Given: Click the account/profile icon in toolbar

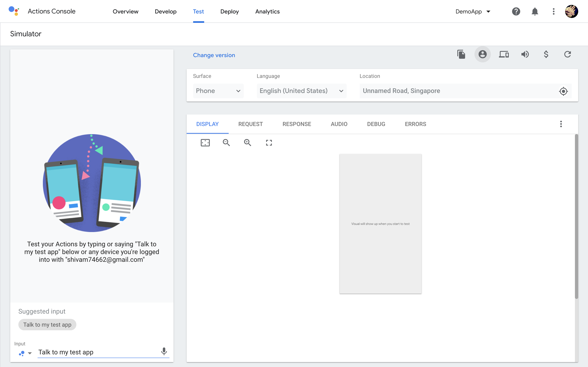Looking at the screenshot, I should (482, 54).
